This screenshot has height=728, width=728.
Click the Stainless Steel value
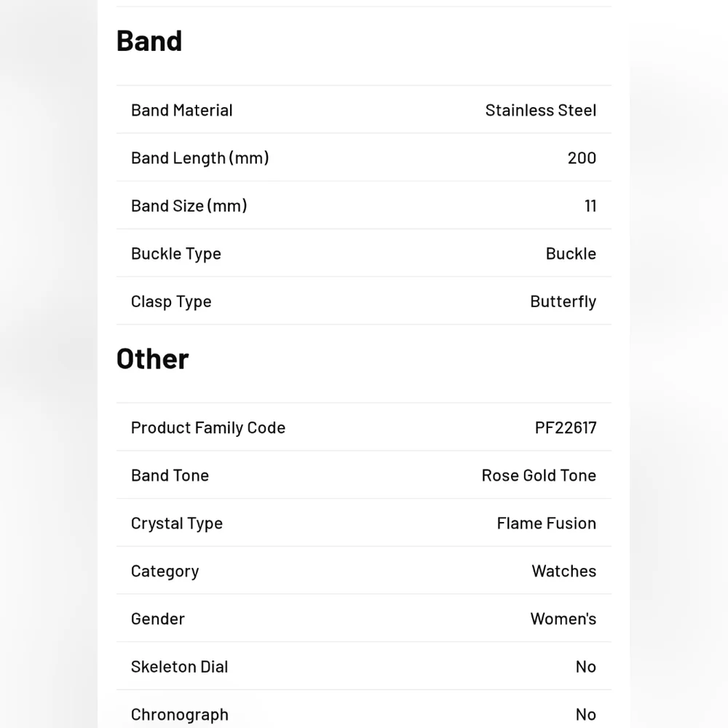(540, 111)
